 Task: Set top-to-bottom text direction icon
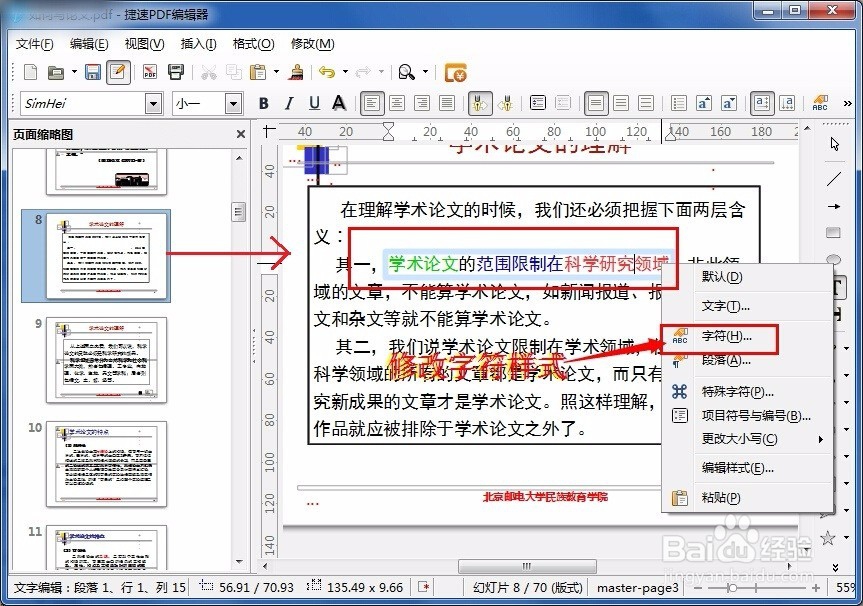(x=787, y=103)
